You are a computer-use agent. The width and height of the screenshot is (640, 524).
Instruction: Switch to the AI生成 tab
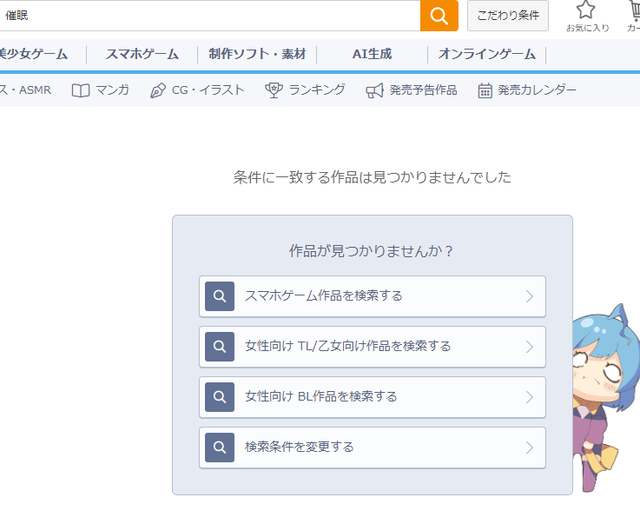372,54
